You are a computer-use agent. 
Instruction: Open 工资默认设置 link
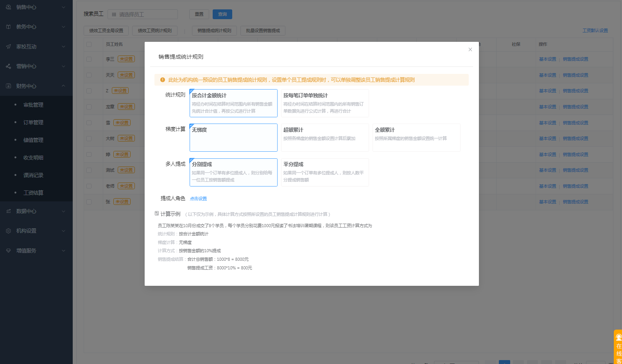pyautogui.click(x=595, y=30)
